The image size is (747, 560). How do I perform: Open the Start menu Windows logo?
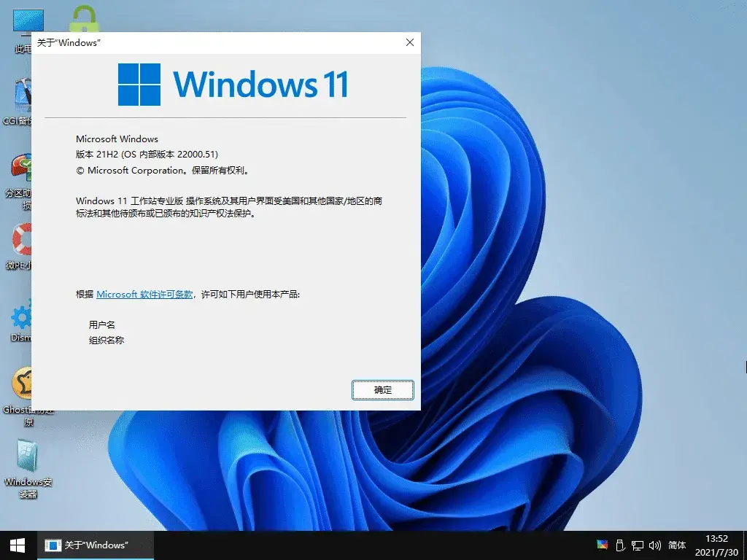[x=18, y=545]
